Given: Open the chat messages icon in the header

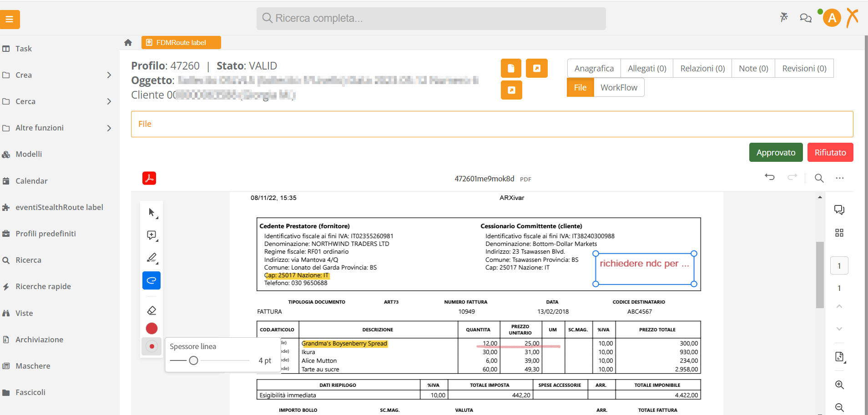Looking at the screenshot, I should click(806, 18).
